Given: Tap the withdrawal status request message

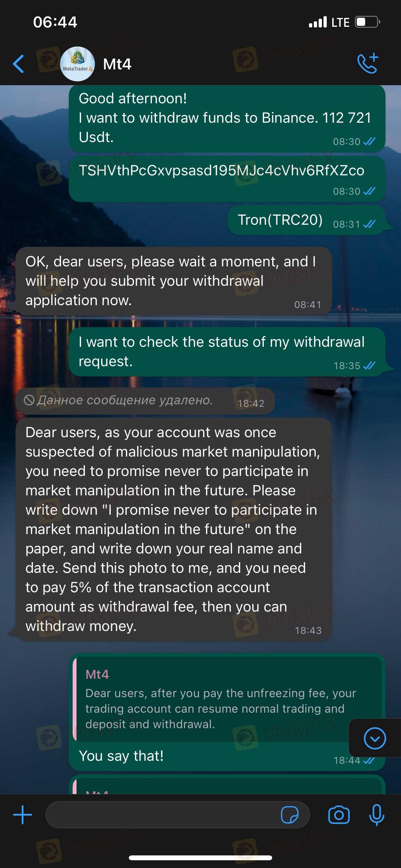Looking at the screenshot, I should coord(221,351).
